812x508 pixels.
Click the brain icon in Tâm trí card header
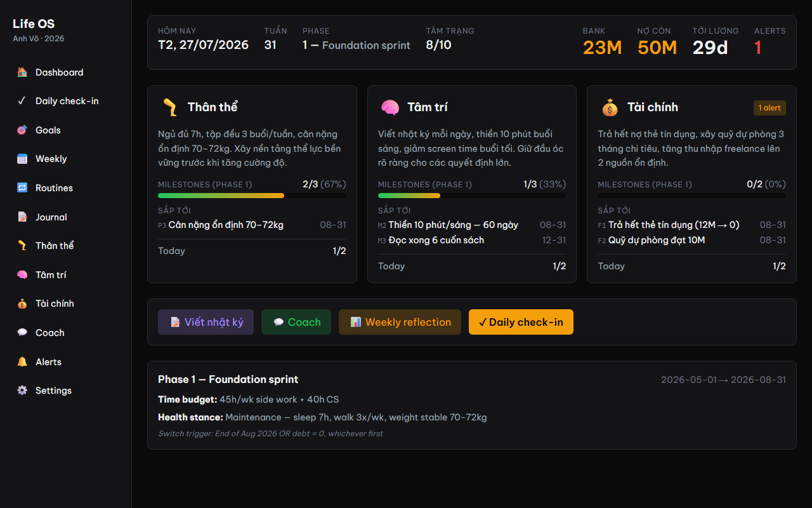(390, 107)
